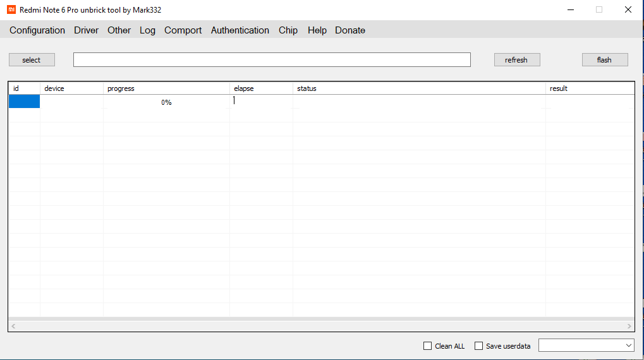Screen dimensions: 644x360
Task: Click the device column header
Action: pyautogui.click(x=71, y=88)
